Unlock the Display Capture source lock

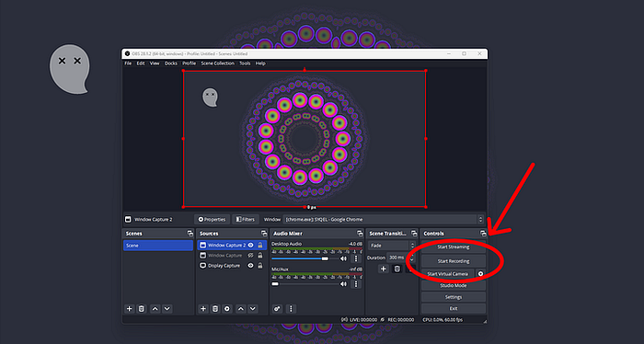click(x=260, y=266)
